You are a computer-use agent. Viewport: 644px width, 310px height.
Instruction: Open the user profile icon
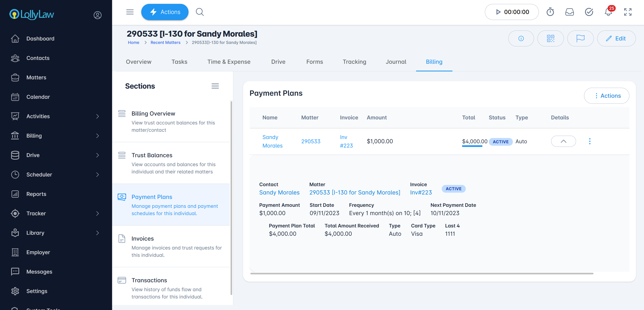[97, 15]
